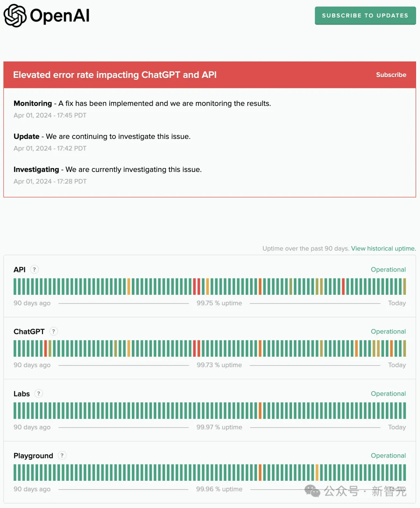Open the Elevated error rate incident title

pos(115,75)
